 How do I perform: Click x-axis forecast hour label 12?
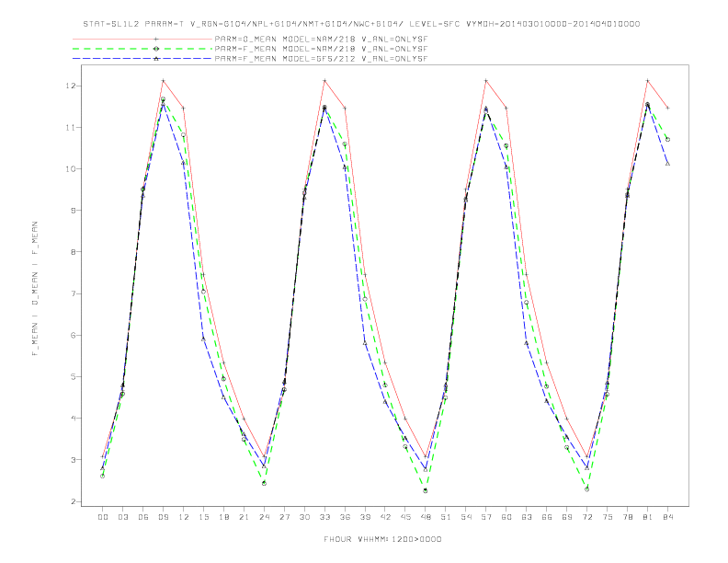184,517
